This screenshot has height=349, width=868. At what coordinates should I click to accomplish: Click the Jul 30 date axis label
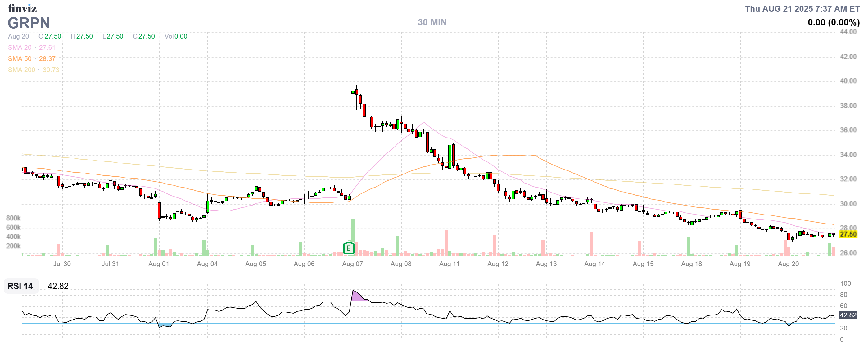click(x=62, y=264)
